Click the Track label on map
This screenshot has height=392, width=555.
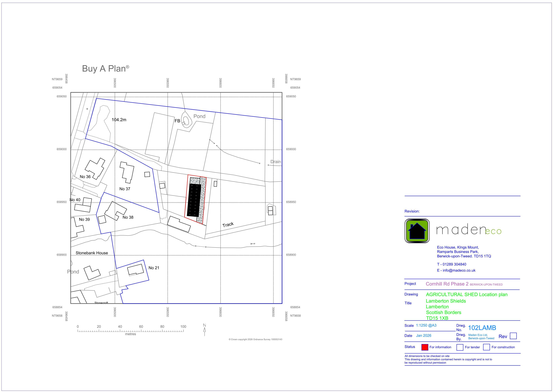click(x=228, y=225)
